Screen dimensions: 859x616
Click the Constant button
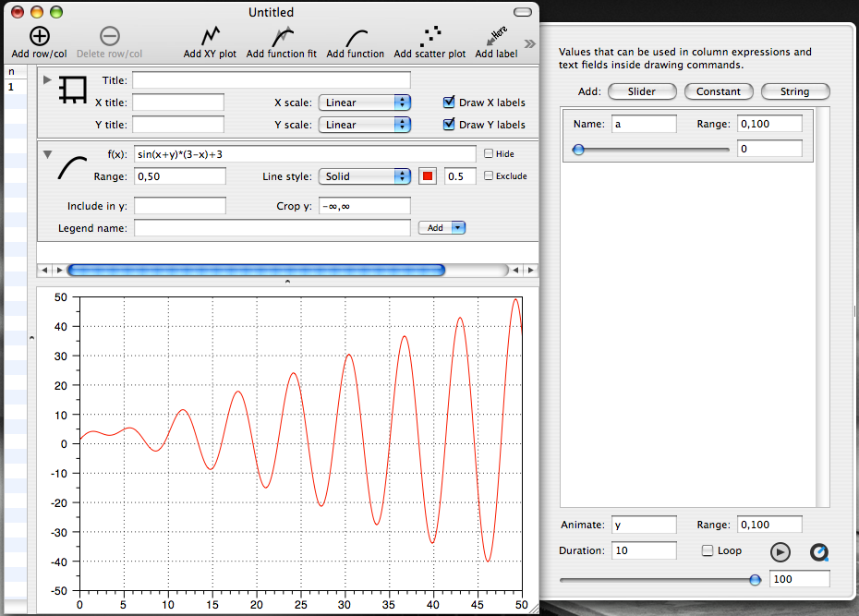pyautogui.click(x=718, y=91)
